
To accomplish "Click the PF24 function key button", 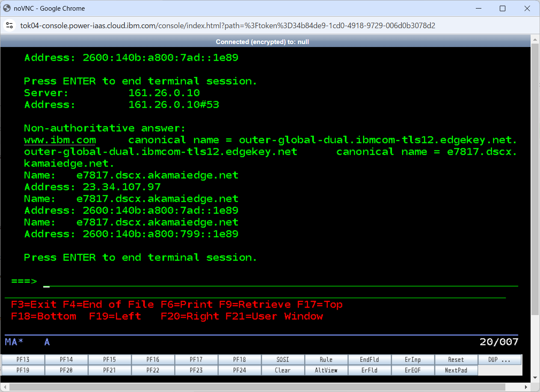I will coord(240,370).
